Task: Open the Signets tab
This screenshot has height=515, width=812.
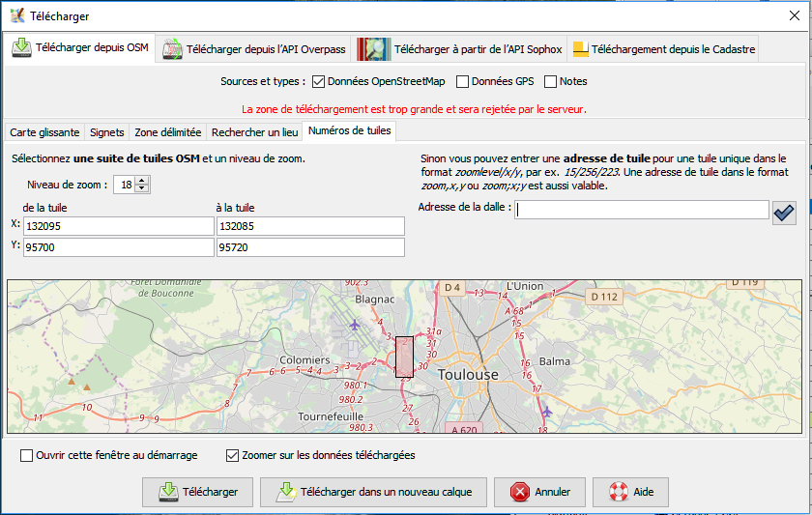Action: click(x=106, y=132)
